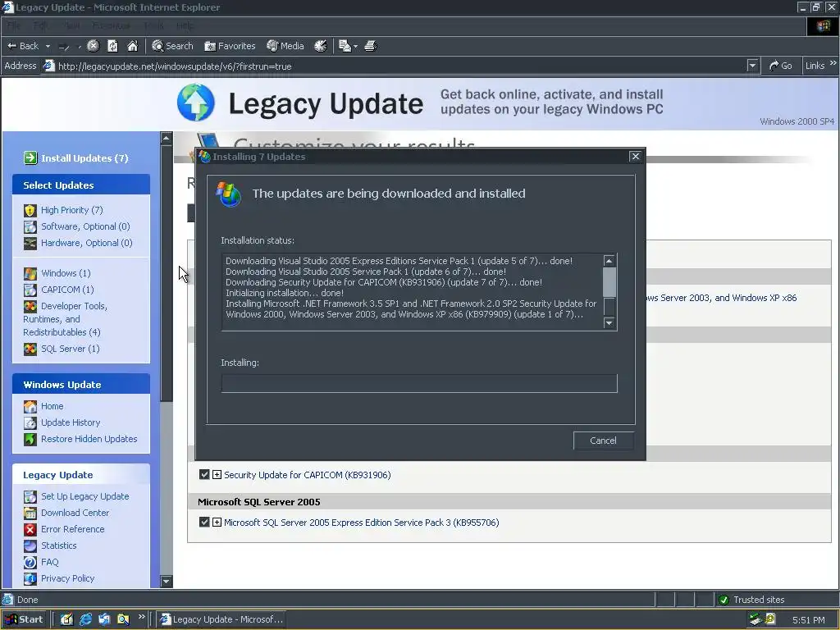This screenshot has width=840, height=630.
Task: Launch Internet Explorer from Quick Launch
Action: point(85,619)
